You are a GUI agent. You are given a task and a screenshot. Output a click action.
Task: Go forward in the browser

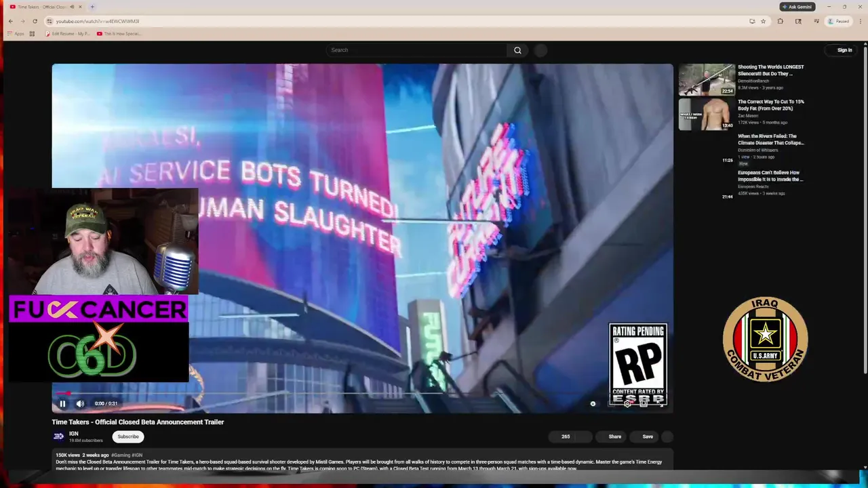pyautogui.click(x=22, y=21)
